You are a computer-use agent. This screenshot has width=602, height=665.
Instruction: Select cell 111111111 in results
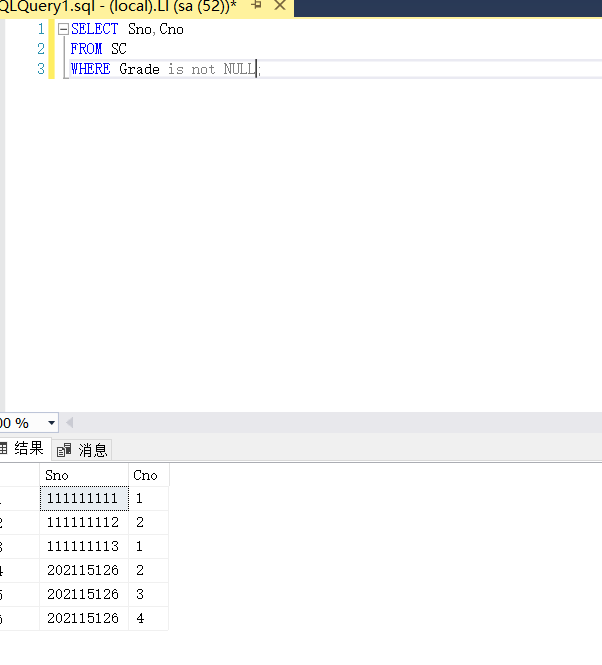click(x=84, y=499)
